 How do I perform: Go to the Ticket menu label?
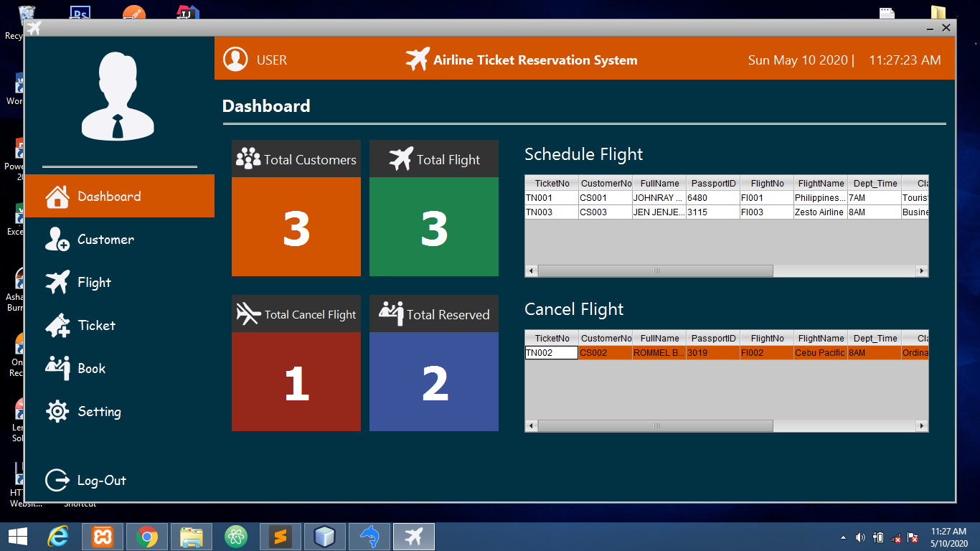[x=96, y=326]
